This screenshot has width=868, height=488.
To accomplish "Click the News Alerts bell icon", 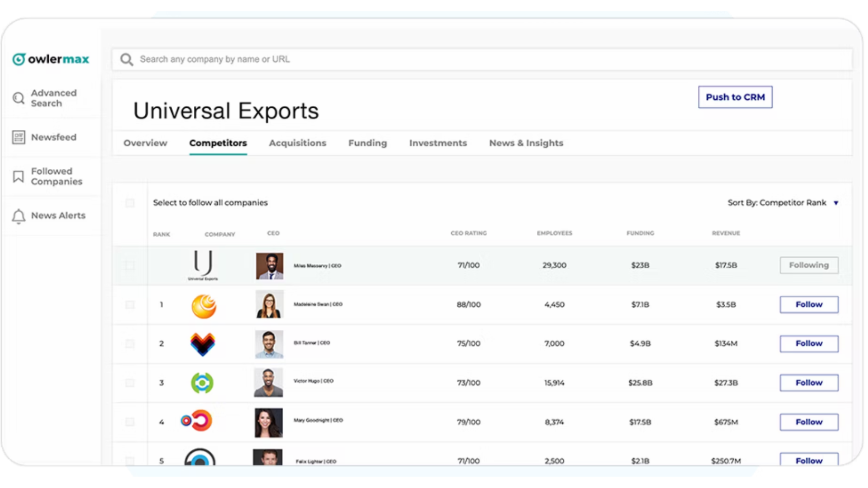I will [x=19, y=216].
